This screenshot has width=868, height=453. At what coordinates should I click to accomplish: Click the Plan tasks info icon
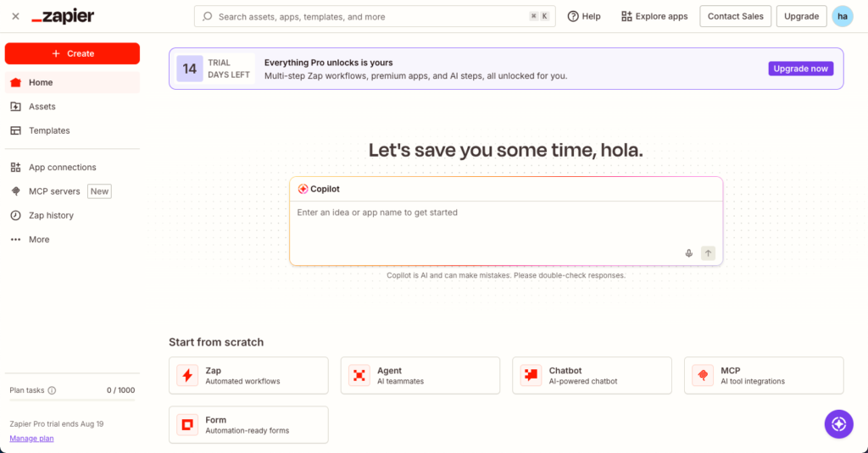52,390
